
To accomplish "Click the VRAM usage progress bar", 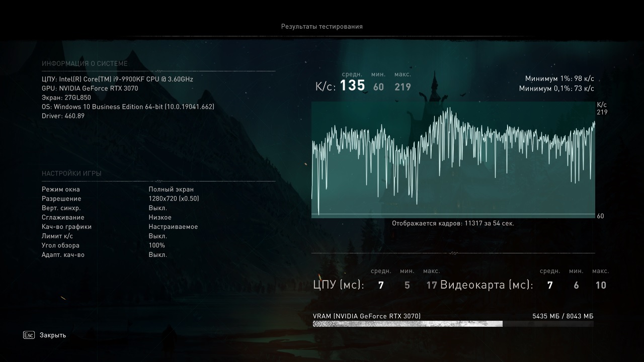I will tap(453, 324).
